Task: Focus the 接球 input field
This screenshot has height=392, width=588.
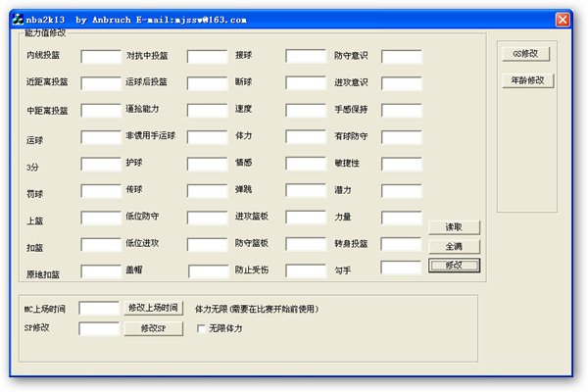Action: [x=306, y=56]
